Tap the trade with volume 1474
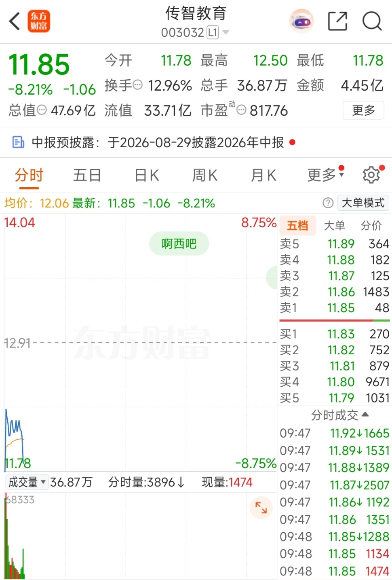Viewport: 392px width, 580px height. [x=334, y=571]
